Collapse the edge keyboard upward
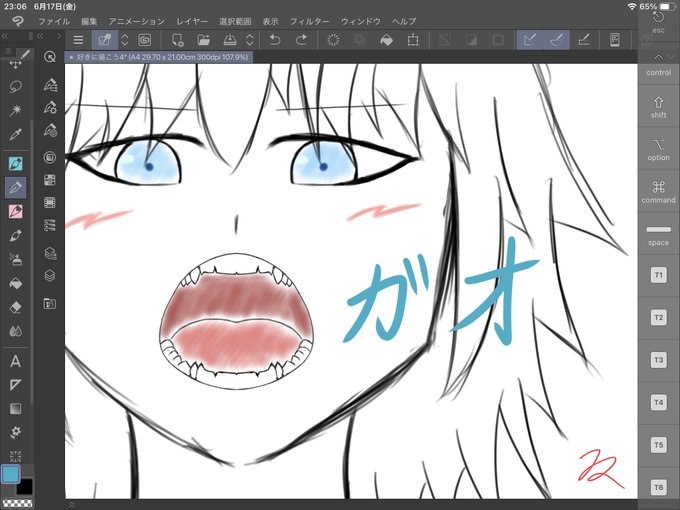 658,57
